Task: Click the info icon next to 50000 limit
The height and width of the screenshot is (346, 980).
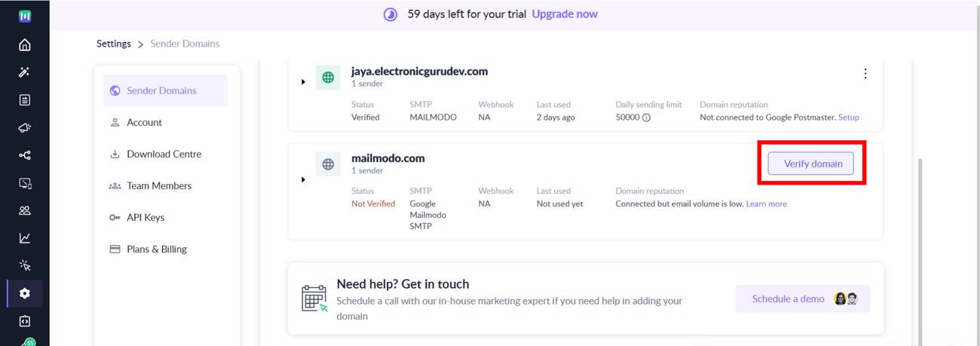Action: click(647, 118)
